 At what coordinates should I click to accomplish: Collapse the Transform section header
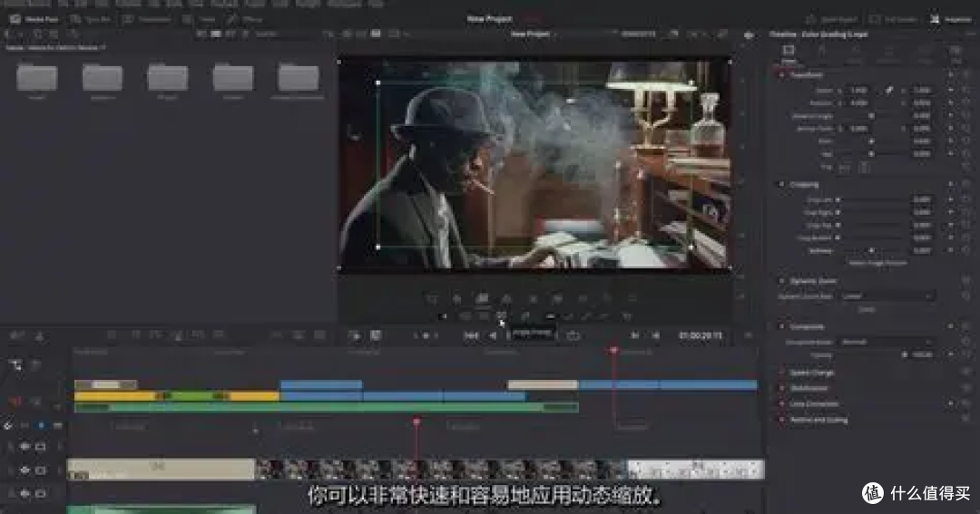coord(806,75)
